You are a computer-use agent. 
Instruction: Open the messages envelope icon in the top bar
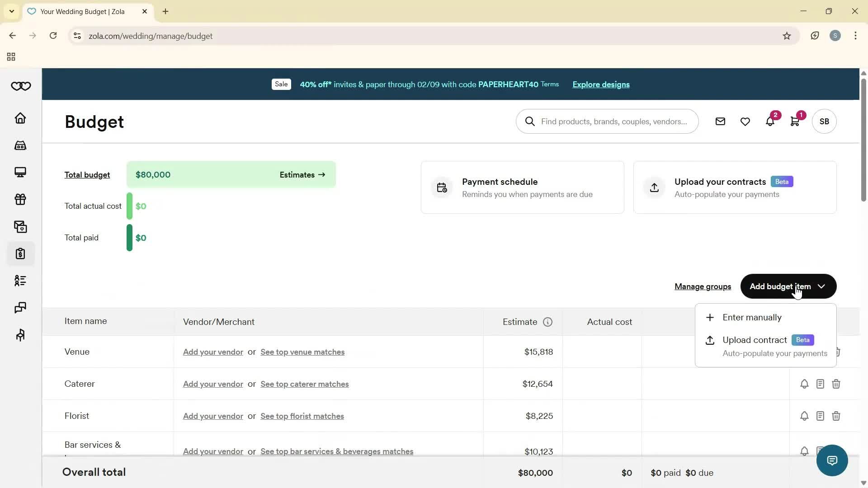pos(721,121)
